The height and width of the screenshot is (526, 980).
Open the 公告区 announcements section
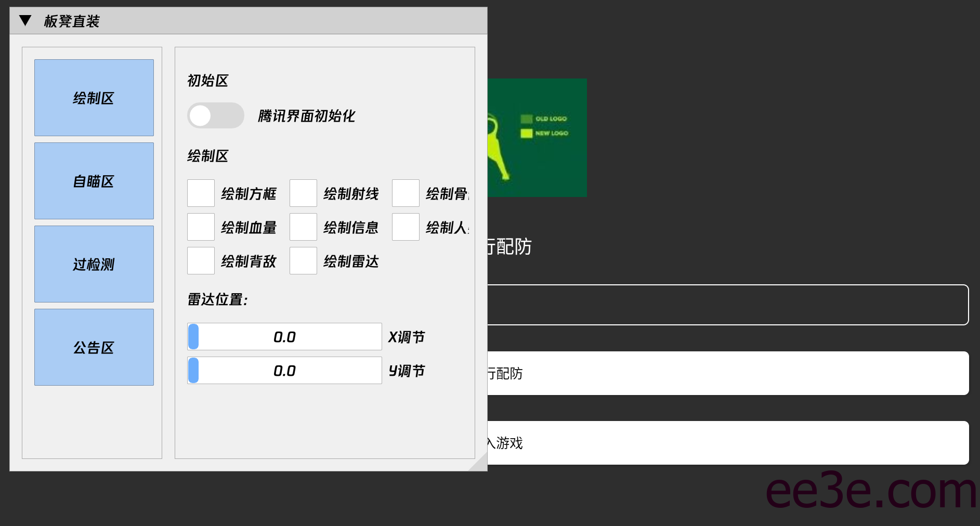click(x=94, y=347)
